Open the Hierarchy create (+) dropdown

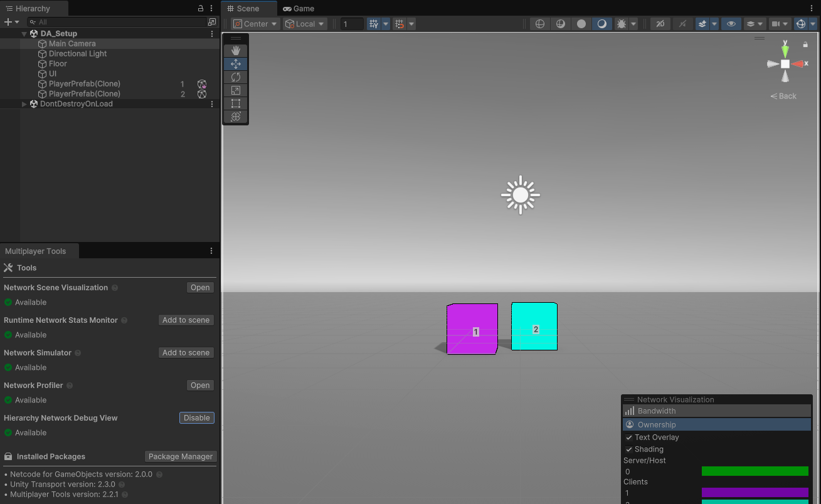(x=11, y=22)
